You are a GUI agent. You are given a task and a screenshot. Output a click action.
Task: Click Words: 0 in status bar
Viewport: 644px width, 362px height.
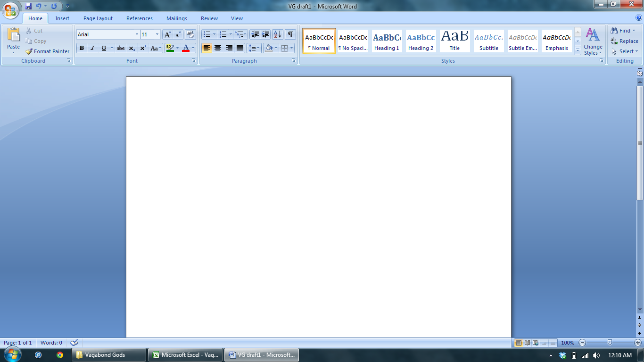51,343
